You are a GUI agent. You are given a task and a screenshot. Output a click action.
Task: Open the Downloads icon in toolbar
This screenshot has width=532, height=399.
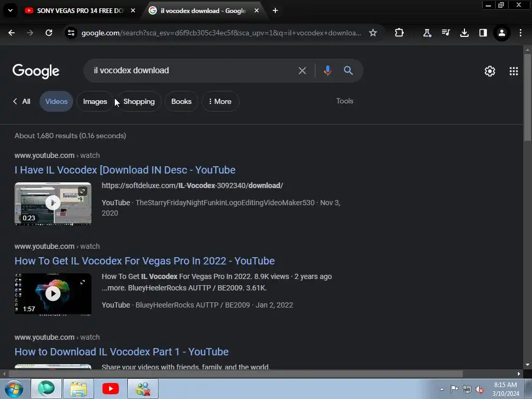pos(464,33)
